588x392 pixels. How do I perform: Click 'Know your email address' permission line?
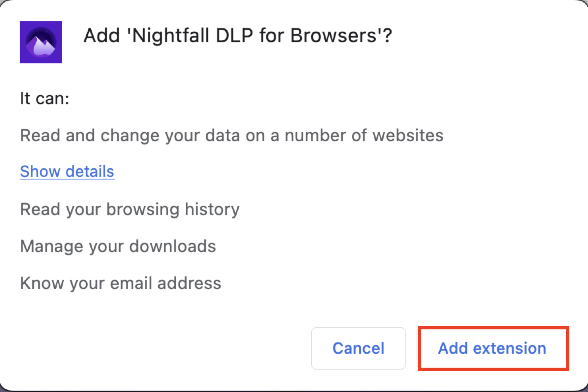click(121, 283)
